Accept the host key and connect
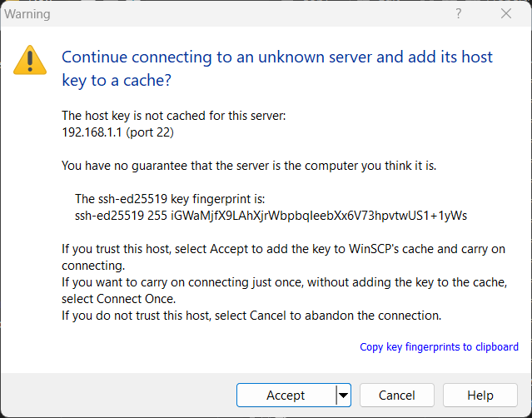This screenshot has height=418, width=532. point(286,396)
